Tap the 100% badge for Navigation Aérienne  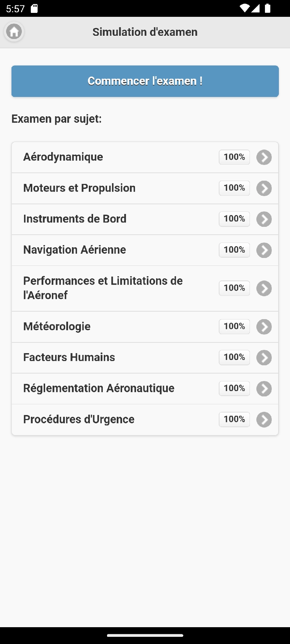(234, 250)
